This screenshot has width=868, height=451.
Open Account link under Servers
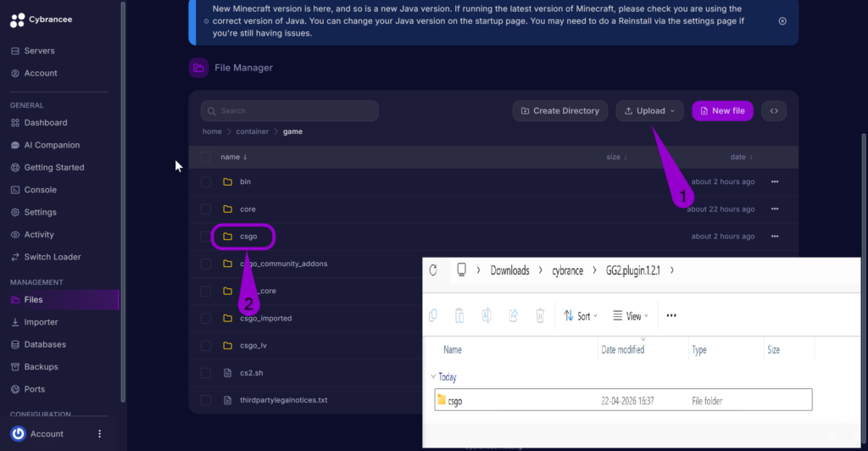(x=34, y=73)
